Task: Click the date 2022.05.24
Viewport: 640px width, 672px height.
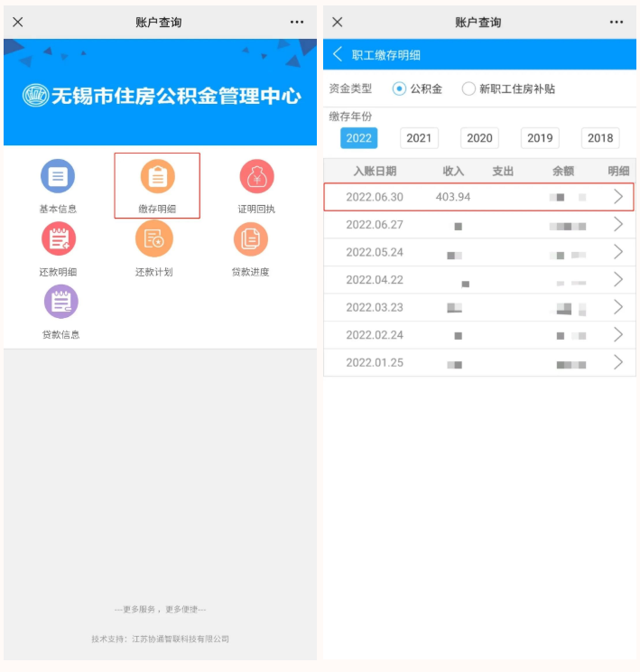Action: [375, 252]
